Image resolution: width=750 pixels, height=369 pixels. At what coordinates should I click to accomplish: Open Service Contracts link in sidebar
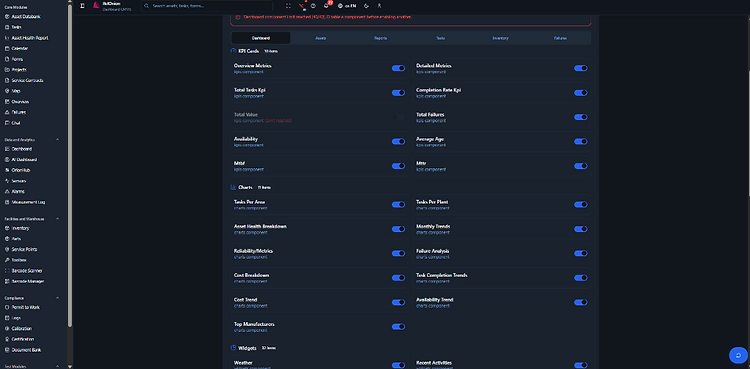[24, 80]
